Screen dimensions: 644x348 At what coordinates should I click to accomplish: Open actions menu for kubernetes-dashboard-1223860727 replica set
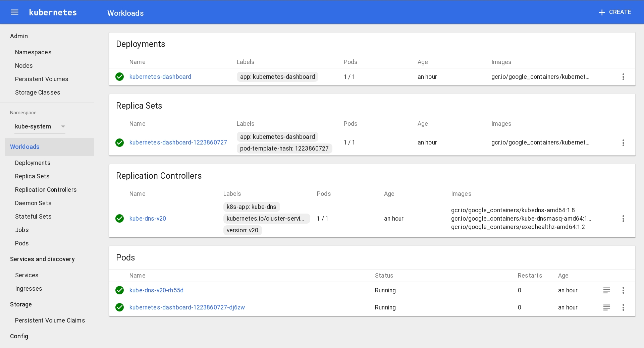coord(623,143)
